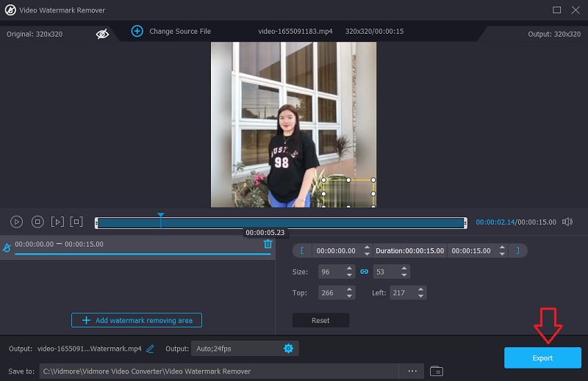
Task: Play the video
Action: pos(17,222)
